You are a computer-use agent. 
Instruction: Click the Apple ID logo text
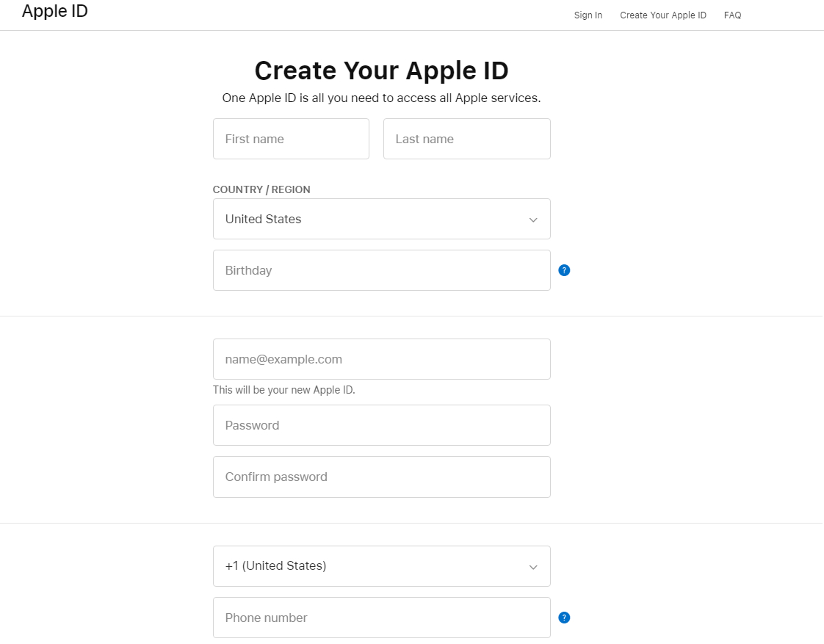point(54,11)
